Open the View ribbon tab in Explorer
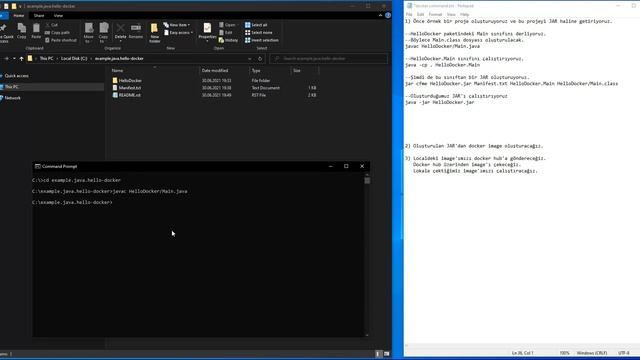The height and width of the screenshot is (360, 640). click(58, 16)
